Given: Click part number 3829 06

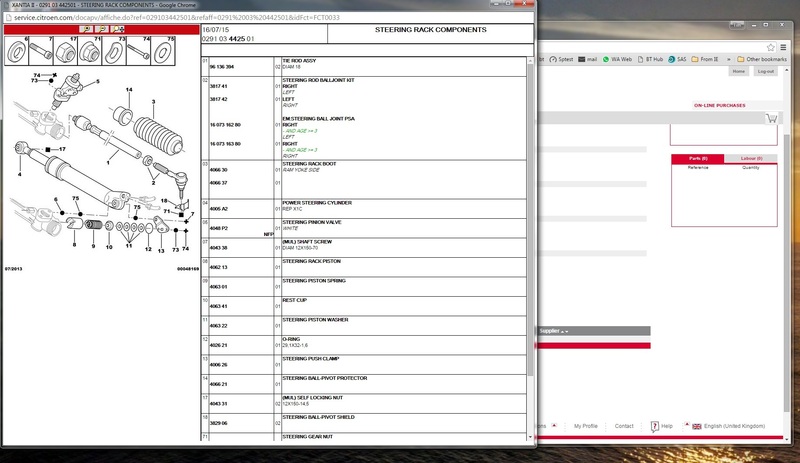Looking at the screenshot, I should coord(218,423).
